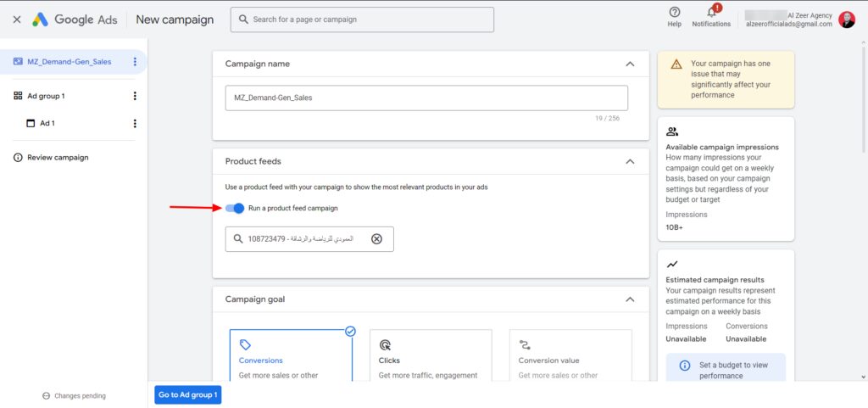Click the Clicks cursor icon
Image resolution: width=868 pixels, height=408 pixels.
click(386, 345)
